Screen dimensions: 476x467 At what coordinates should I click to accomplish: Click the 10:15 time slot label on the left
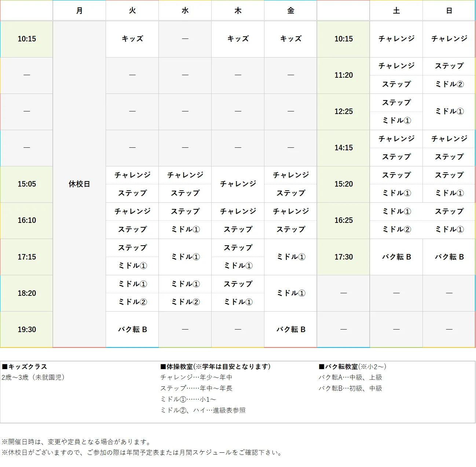(x=26, y=39)
